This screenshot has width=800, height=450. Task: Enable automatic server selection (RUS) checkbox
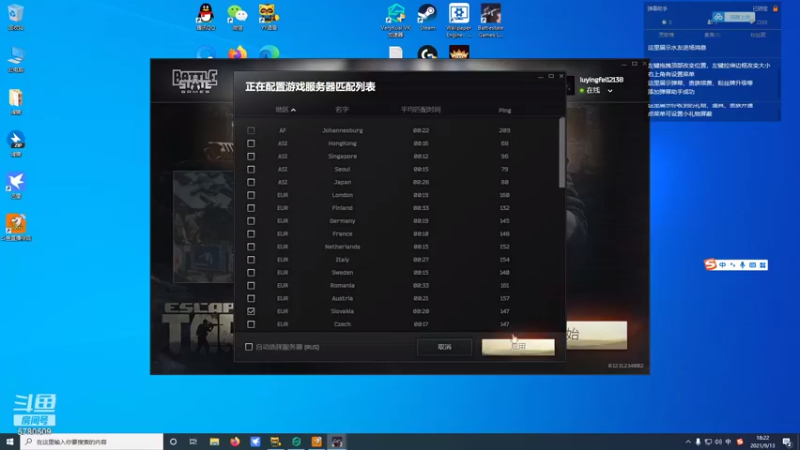point(249,347)
